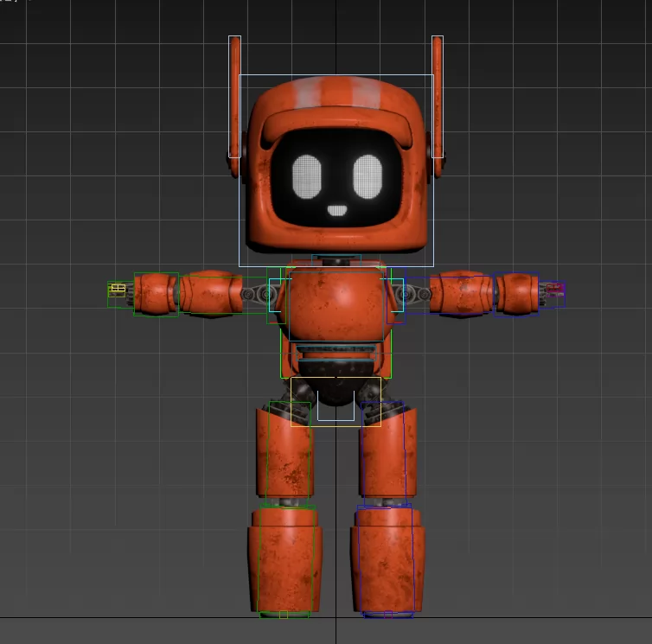Select the blue-outlined forearm segment

coord(516,295)
